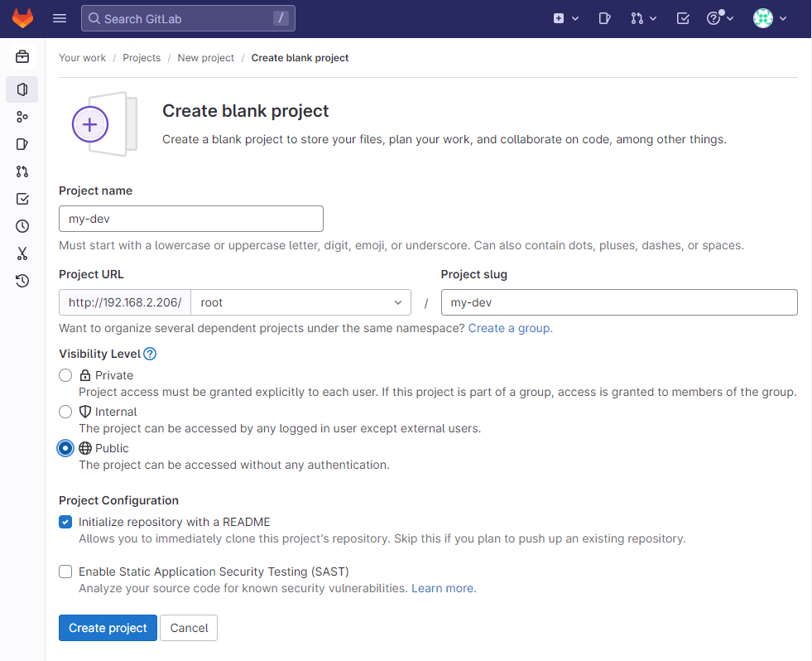The image size is (812, 661).
Task: Focus the Search GitLab field
Action: click(x=188, y=19)
